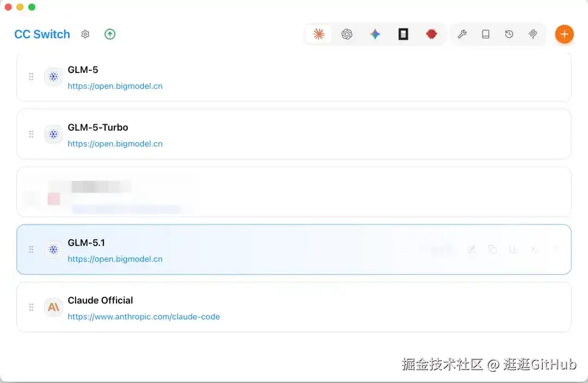Image resolution: width=588 pixels, height=383 pixels.
Task: Select the GLM-5.1 provider name
Action: click(86, 242)
